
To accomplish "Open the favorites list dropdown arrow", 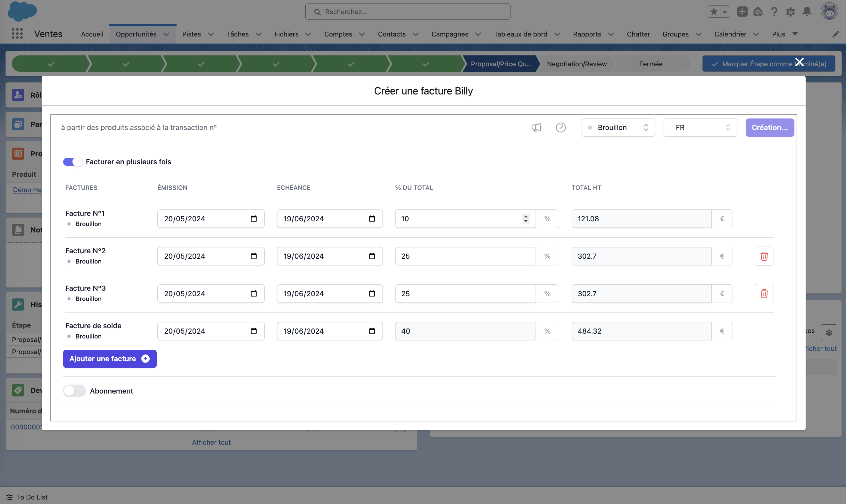I will click(x=725, y=12).
